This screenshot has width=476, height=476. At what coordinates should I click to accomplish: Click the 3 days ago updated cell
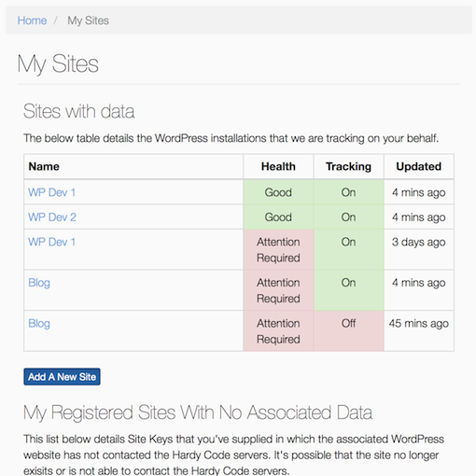pos(419,249)
